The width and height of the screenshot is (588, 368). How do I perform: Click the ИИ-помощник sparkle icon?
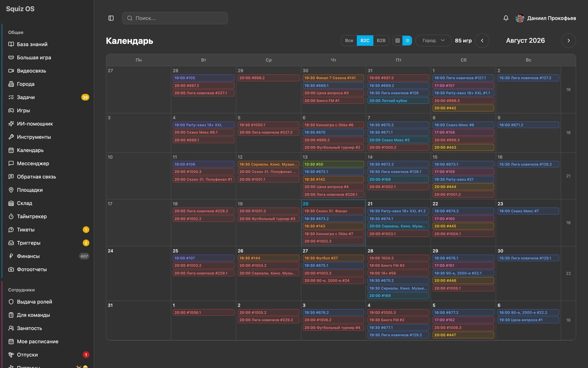pos(11,124)
